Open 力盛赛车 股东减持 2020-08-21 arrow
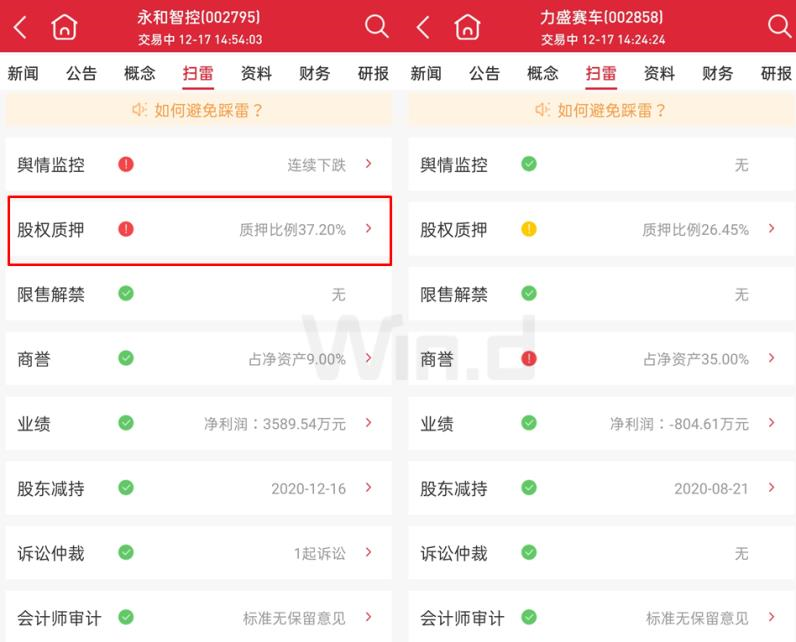The image size is (796, 642). pos(772,487)
